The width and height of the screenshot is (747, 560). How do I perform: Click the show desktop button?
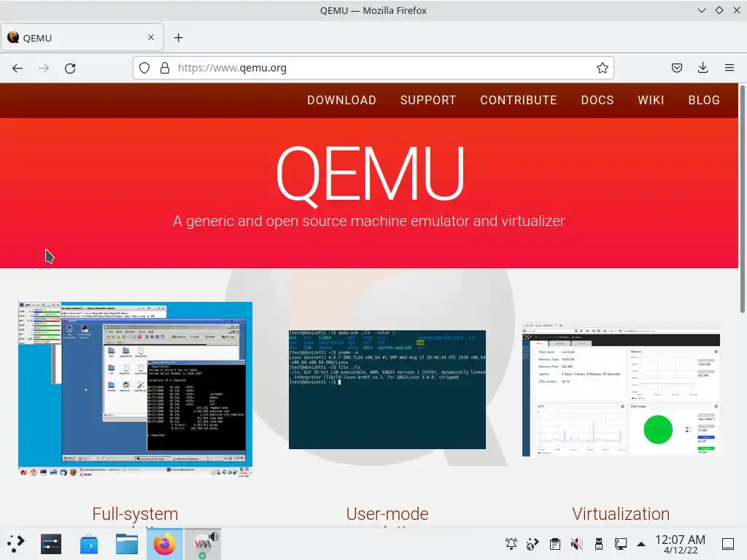(x=728, y=544)
